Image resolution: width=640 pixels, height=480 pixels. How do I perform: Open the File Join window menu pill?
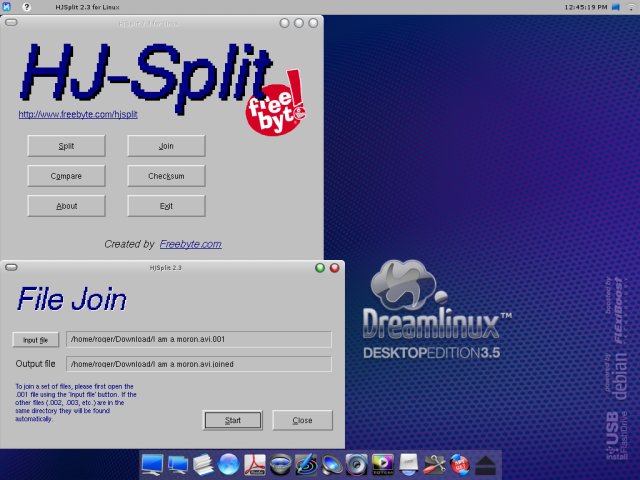(x=11, y=267)
